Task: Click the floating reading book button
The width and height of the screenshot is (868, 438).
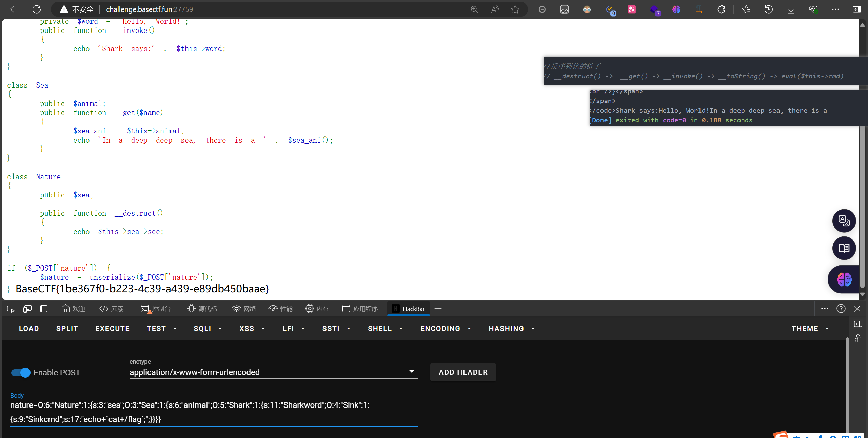Action: (x=844, y=248)
